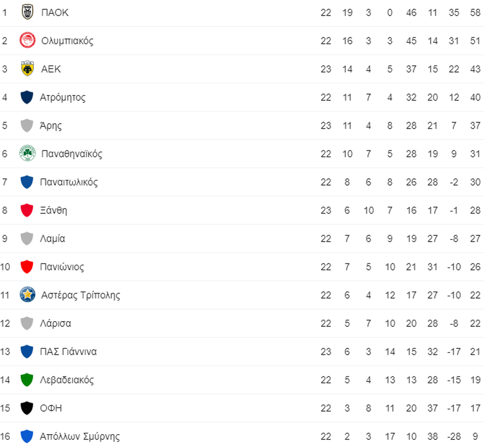Click the red Ξάνθη shield icon
484x448 pixels.
pyautogui.click(x=27, y=210)
